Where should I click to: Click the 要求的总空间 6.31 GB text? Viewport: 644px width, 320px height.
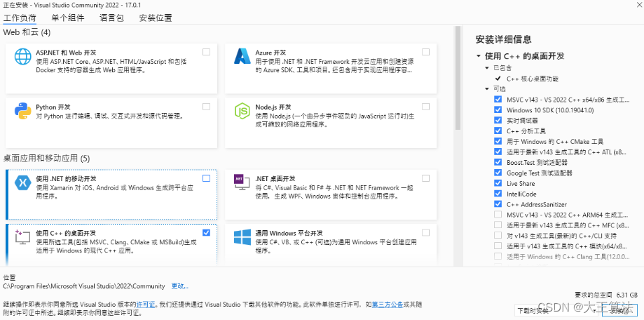coord(605,295)
